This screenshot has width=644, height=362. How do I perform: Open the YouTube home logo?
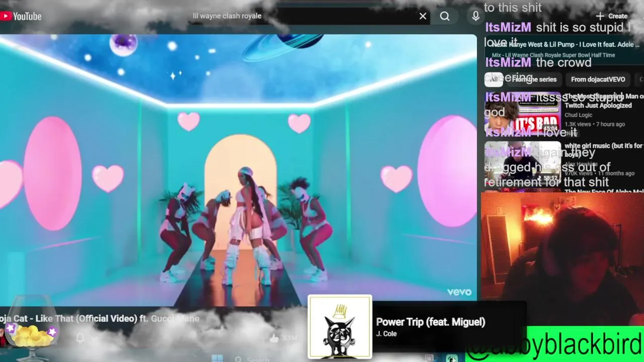point(21,16)
